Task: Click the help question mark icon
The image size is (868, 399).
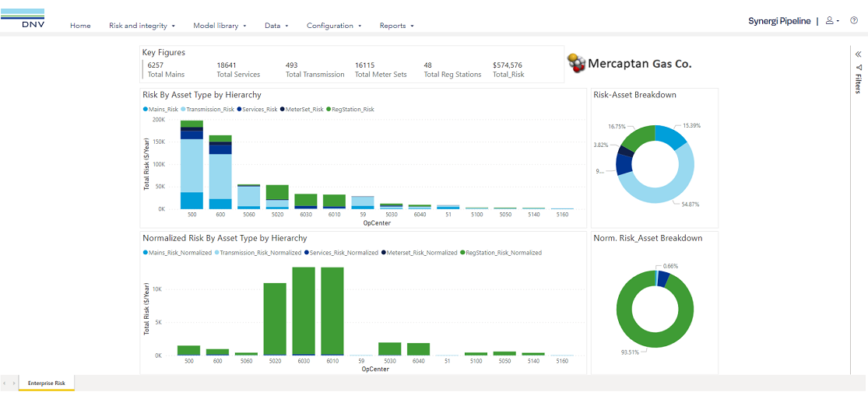Action: [853, 21]
